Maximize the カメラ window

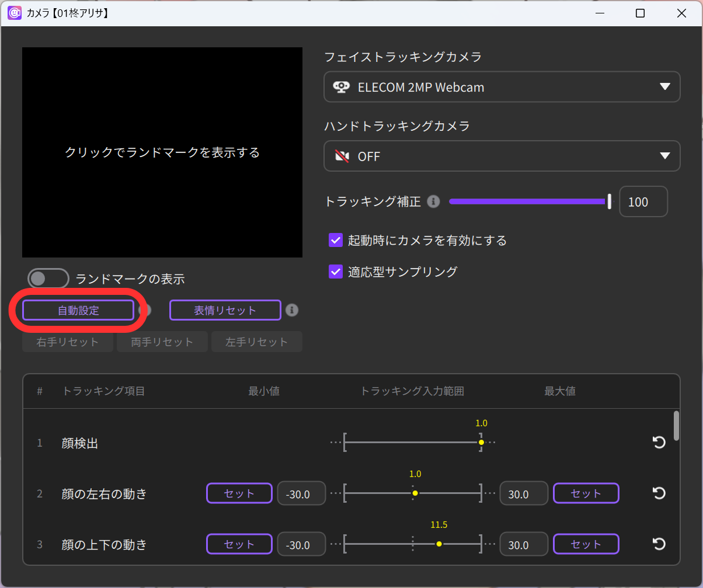click(x=641, y=13)
